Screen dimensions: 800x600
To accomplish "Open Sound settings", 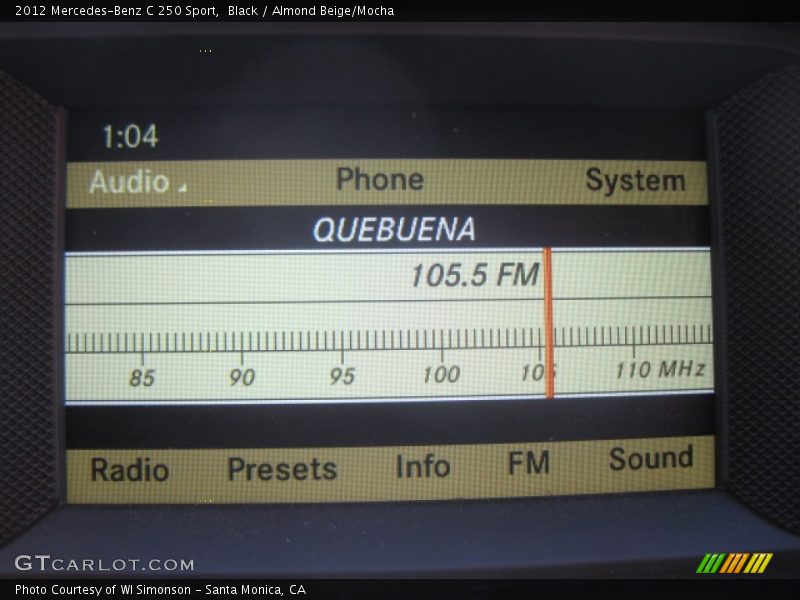I will click(651, 459).
